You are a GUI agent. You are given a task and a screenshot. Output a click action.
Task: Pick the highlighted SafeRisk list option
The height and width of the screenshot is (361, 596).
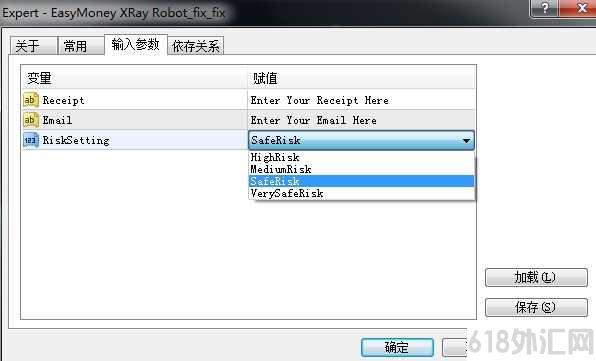pos(361,181)
